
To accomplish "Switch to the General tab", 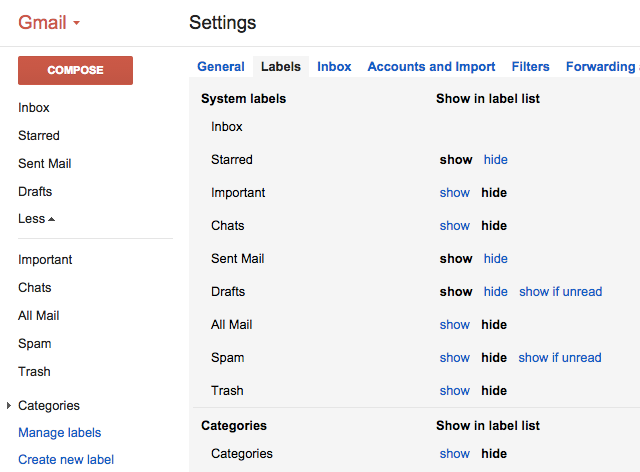I will [x=221, y=67].
